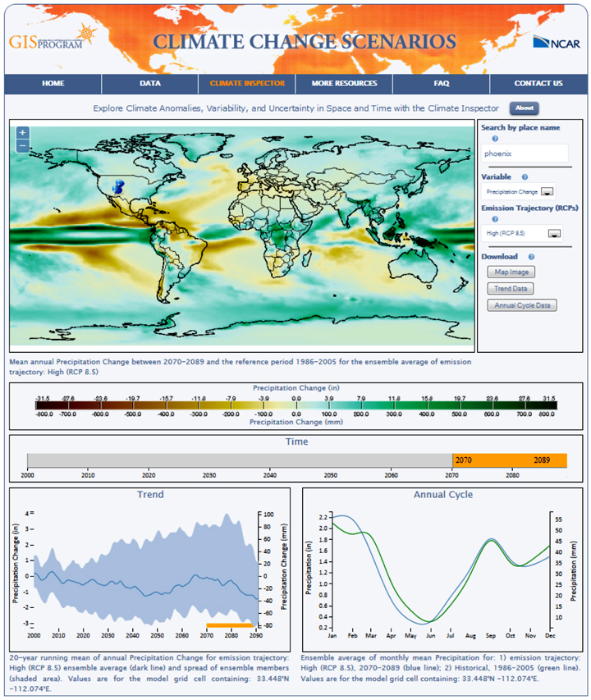The image size is (591, 700).
Task: Open the Data navigation tab
Action: tap(150, 84)
